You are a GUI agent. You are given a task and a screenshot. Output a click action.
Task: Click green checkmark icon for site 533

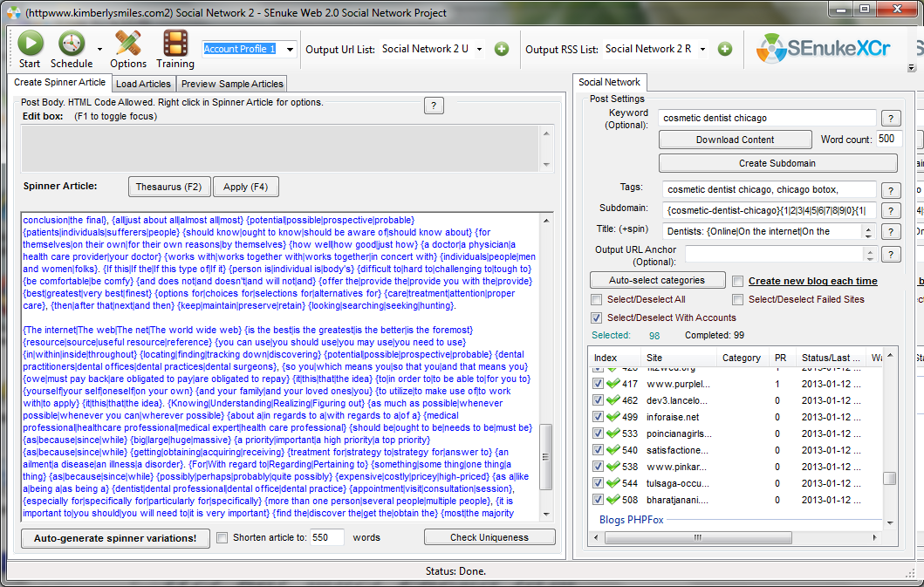(613, 433)
